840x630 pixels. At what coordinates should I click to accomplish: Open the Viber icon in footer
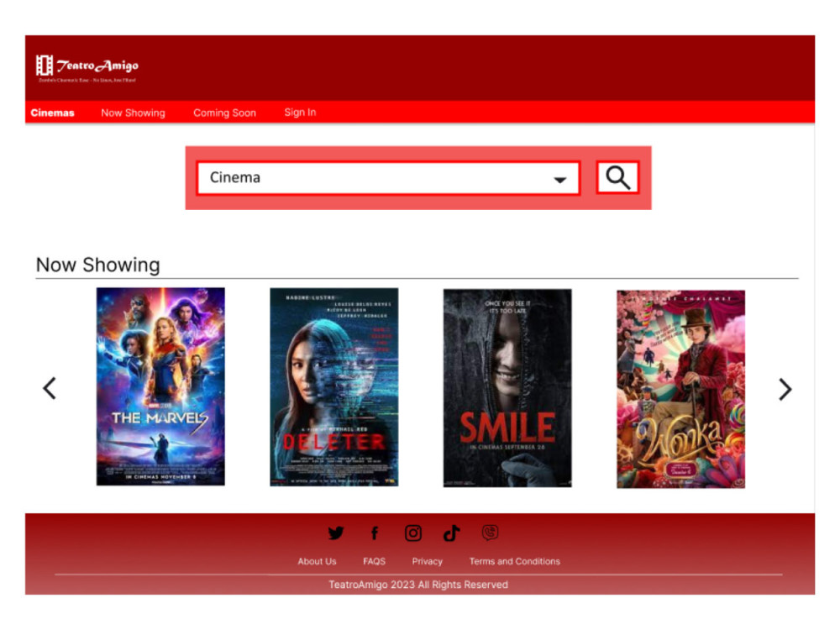(491, 533)
